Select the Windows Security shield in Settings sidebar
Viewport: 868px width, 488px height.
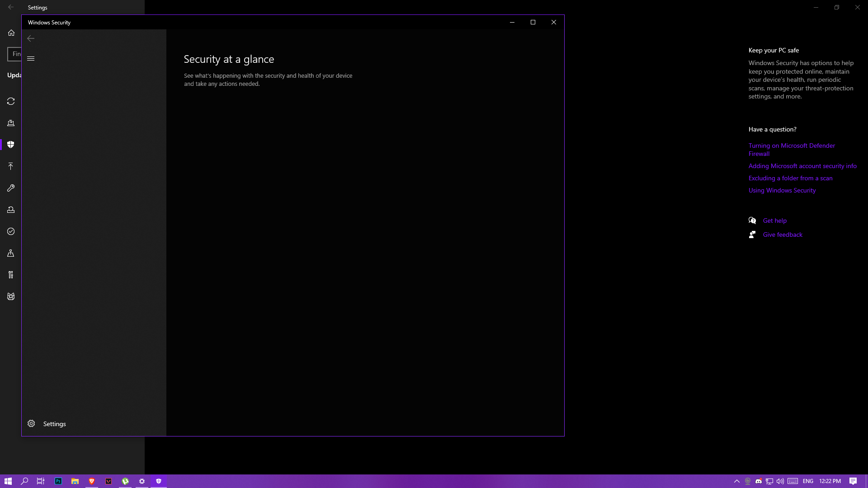11,145
